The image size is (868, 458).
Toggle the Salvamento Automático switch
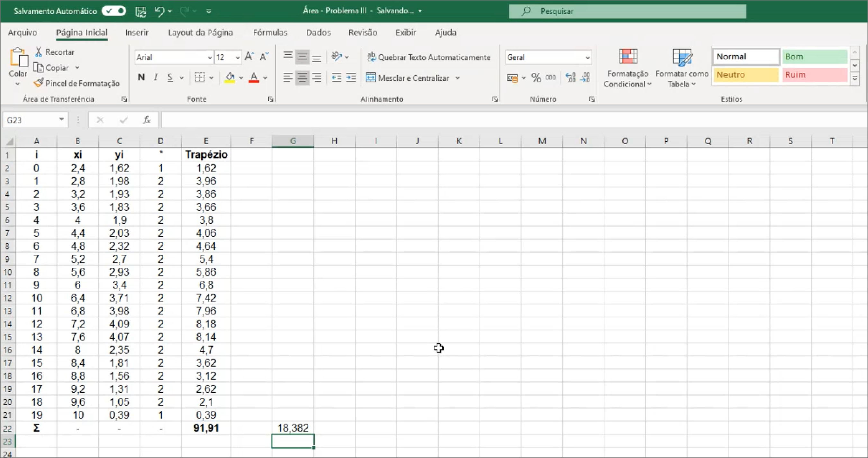[114, 11]
